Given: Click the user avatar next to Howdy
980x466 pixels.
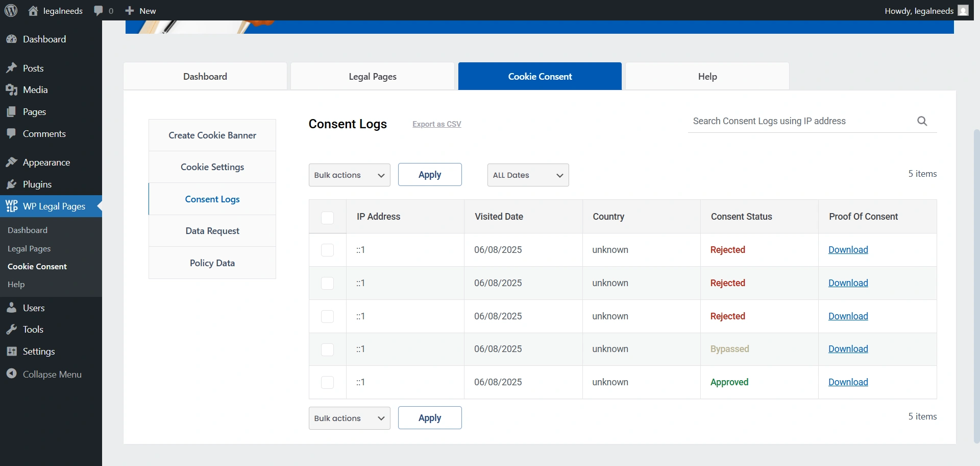Looking at the screenshot, I should coord(963,11).
